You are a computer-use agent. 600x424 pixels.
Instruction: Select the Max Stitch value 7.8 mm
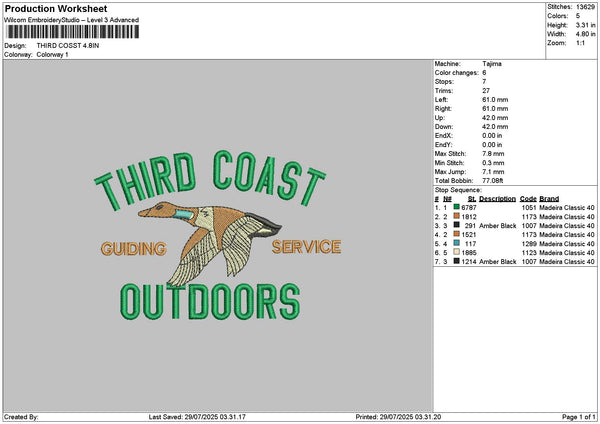point(493,153)
